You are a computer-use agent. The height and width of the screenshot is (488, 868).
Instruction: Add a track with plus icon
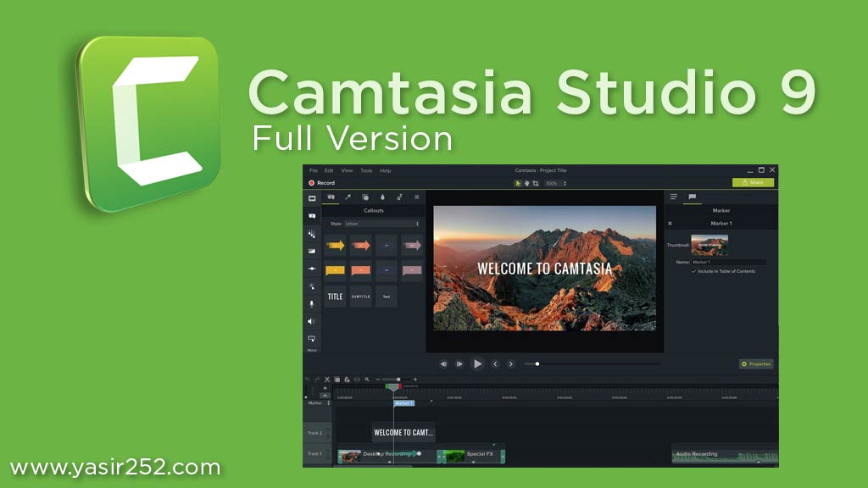point(325,388)
